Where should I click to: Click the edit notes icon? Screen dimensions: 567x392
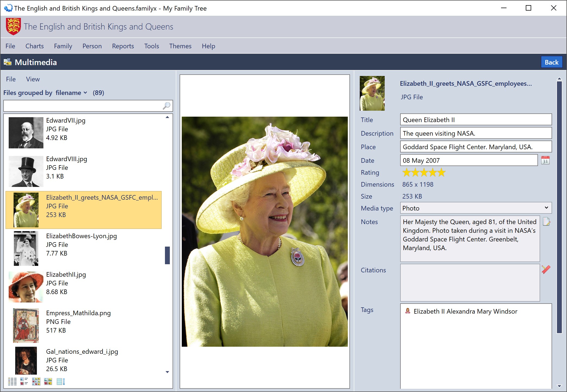coord(546,222)
